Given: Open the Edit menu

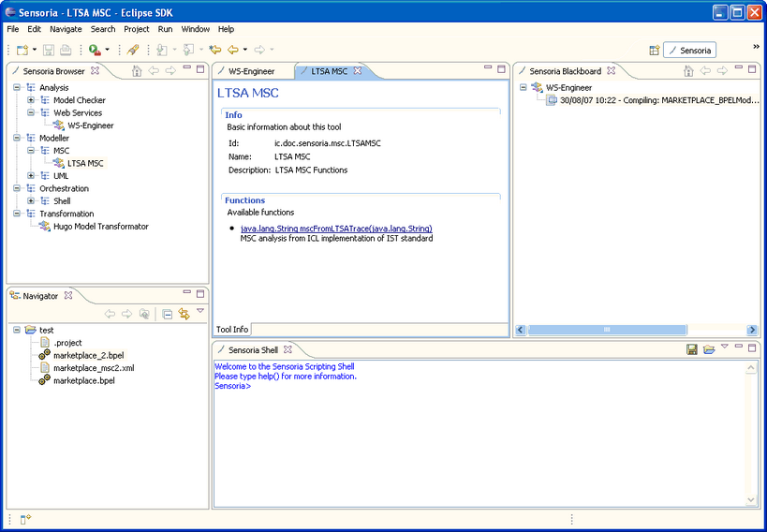Looking at the screenshot, I should point(35,29).
